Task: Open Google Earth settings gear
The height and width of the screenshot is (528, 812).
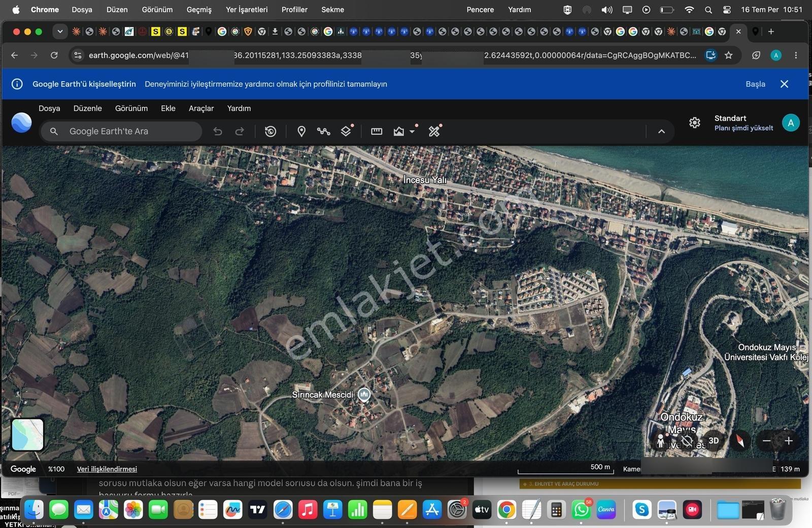Action: [x=694, y=123]
